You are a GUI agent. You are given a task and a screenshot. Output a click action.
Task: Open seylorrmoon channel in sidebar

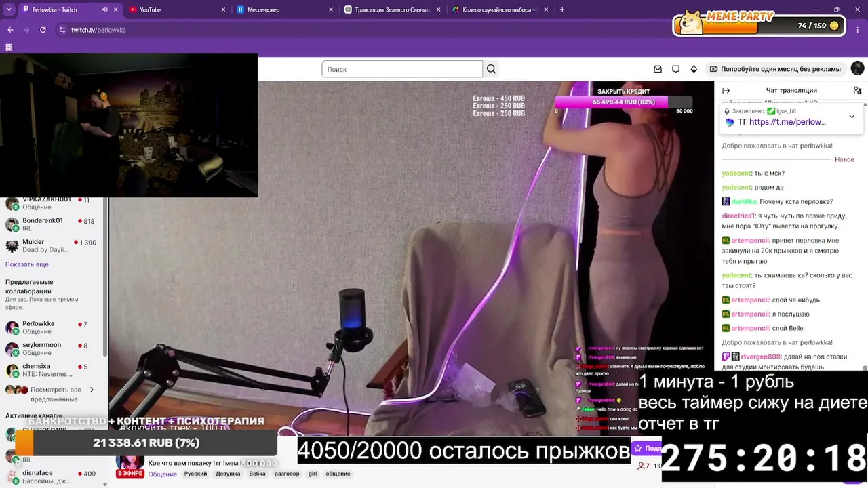pos(53,348)
